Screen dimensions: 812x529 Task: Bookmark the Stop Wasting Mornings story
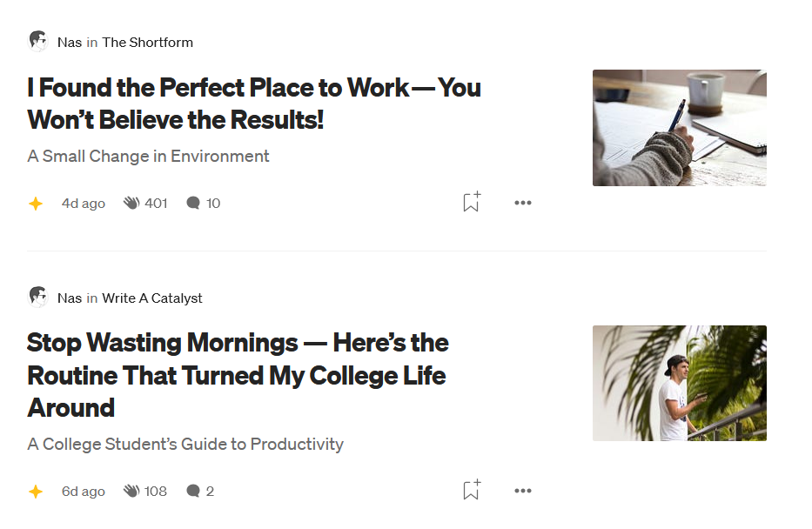point(471,489)
